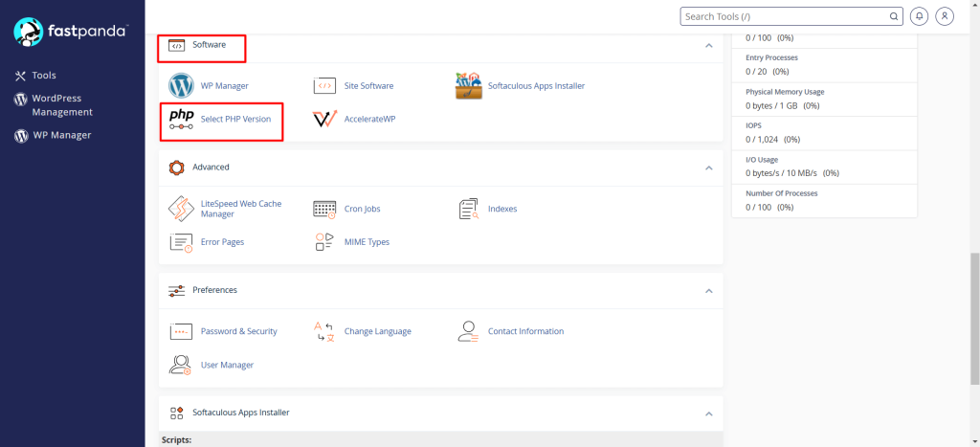
Task: Collapse the Software section chevron
Action: click(x=709, y=46)
